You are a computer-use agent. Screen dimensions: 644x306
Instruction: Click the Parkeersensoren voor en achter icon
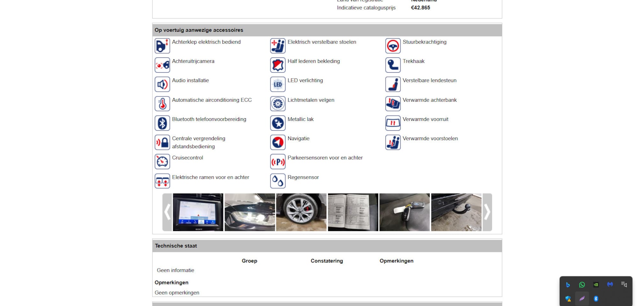click(x=278, y=162)
